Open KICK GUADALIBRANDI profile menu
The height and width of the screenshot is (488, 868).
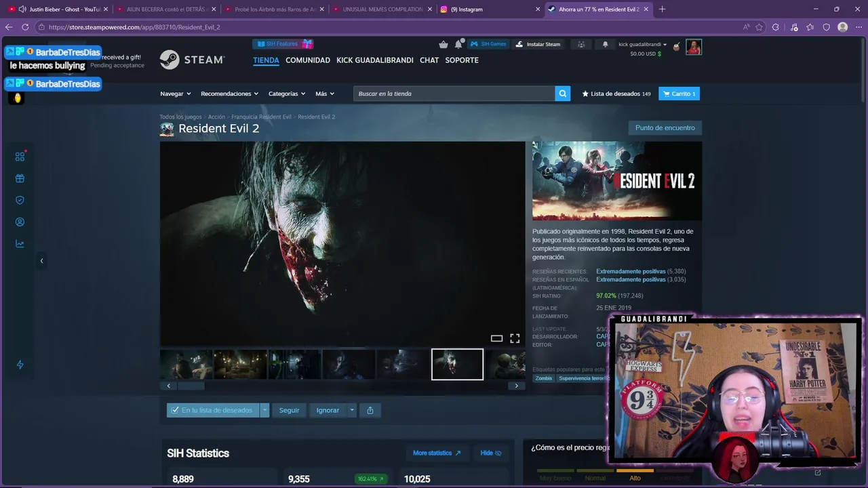coord(375,60)
